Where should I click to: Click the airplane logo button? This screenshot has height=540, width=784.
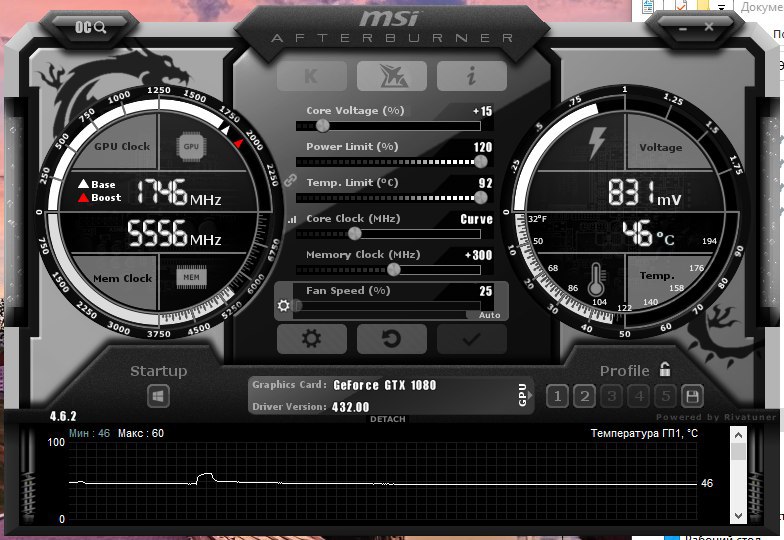click(392, 76)
